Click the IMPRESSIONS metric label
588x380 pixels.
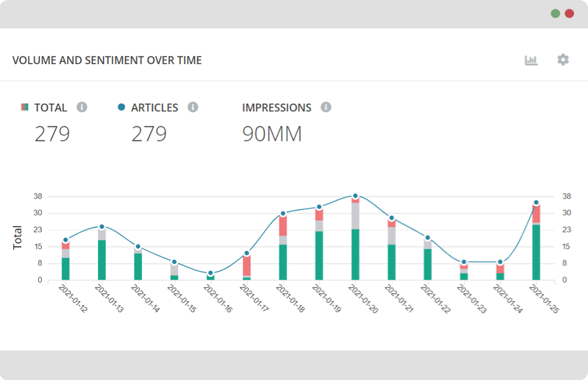click(277, 108)
